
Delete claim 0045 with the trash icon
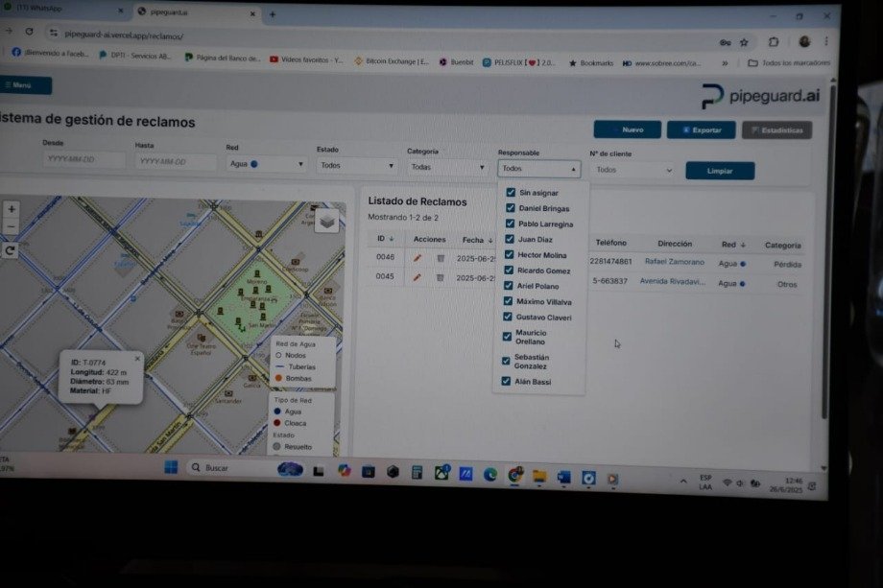click(440, 277)
